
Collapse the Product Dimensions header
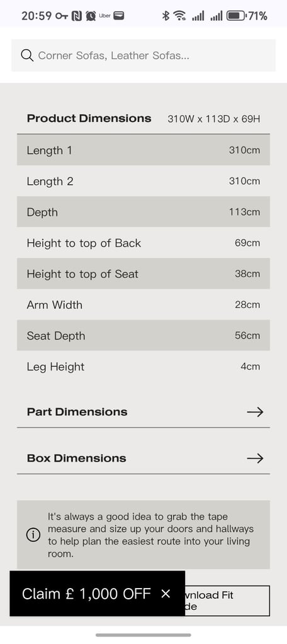[x=143, y=119]
